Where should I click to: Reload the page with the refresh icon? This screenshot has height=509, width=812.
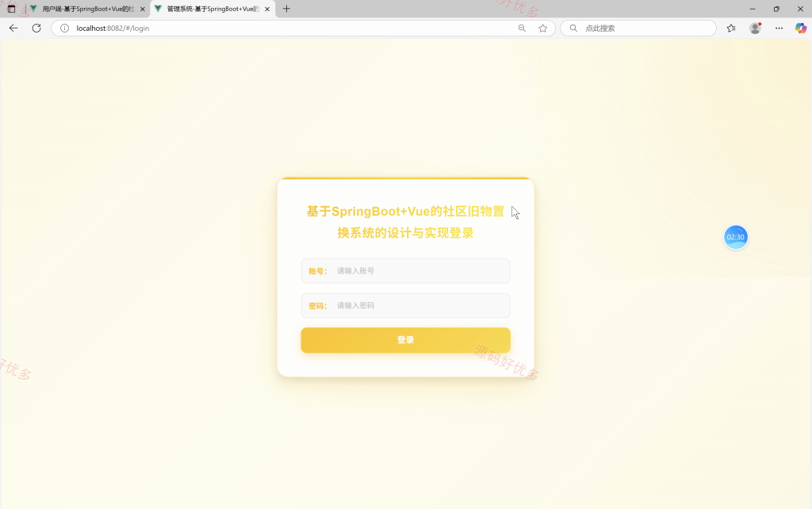tap(36, 28)
